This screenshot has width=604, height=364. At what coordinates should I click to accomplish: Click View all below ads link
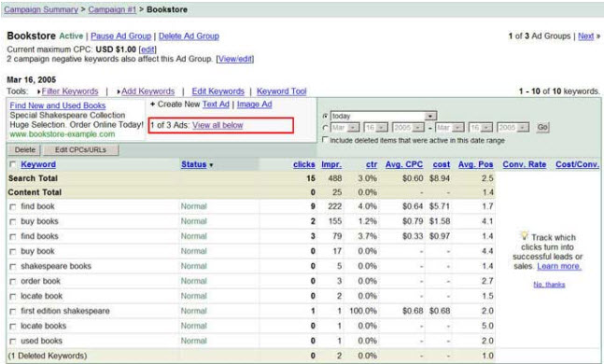(218, 125)
